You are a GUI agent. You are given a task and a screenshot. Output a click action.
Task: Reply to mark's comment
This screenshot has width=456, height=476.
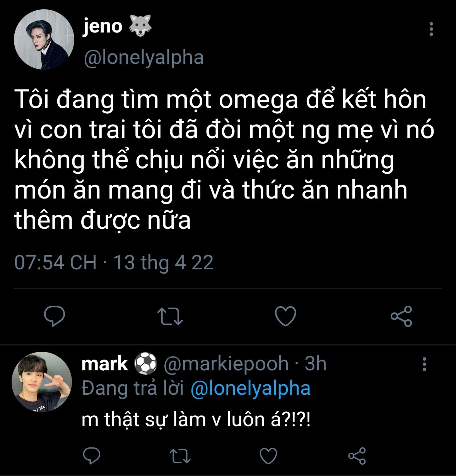[x=92, y=455]
